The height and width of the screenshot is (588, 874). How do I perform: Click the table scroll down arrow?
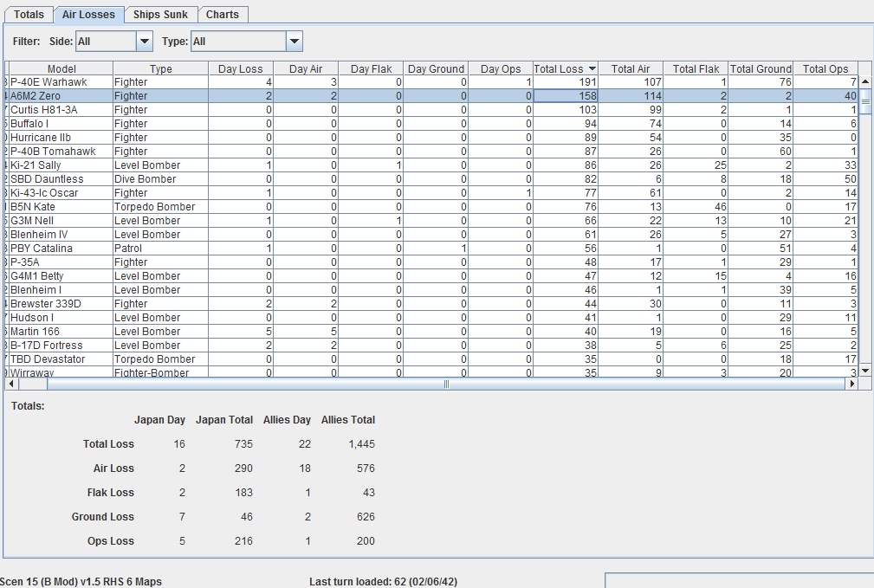pos(865,371)
